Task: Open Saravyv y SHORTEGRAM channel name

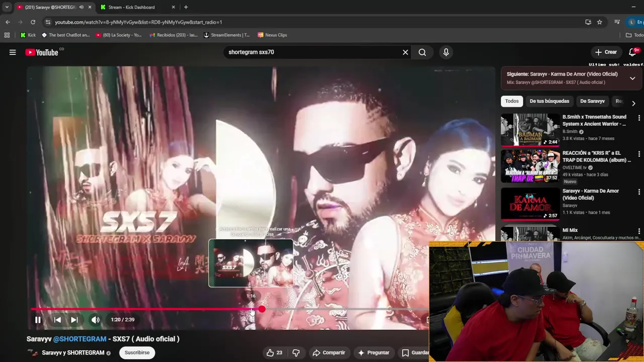Action: coord(73,352)
